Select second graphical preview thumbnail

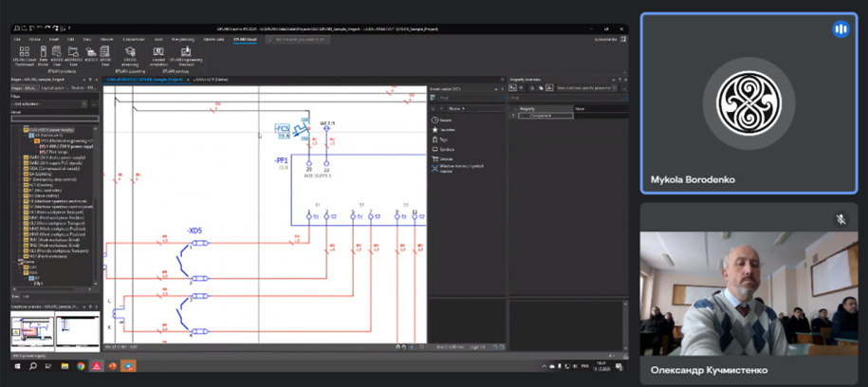pos(78,332)
